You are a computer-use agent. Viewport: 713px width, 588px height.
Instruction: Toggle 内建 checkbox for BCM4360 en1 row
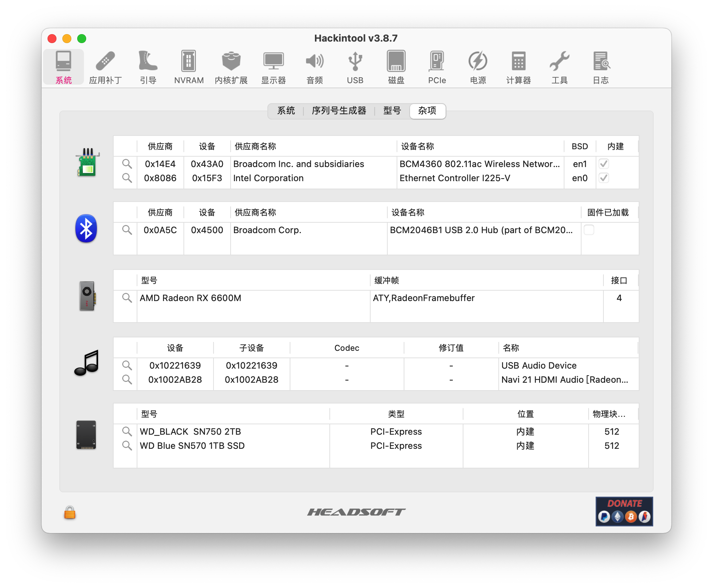click(x=604, y=164)
